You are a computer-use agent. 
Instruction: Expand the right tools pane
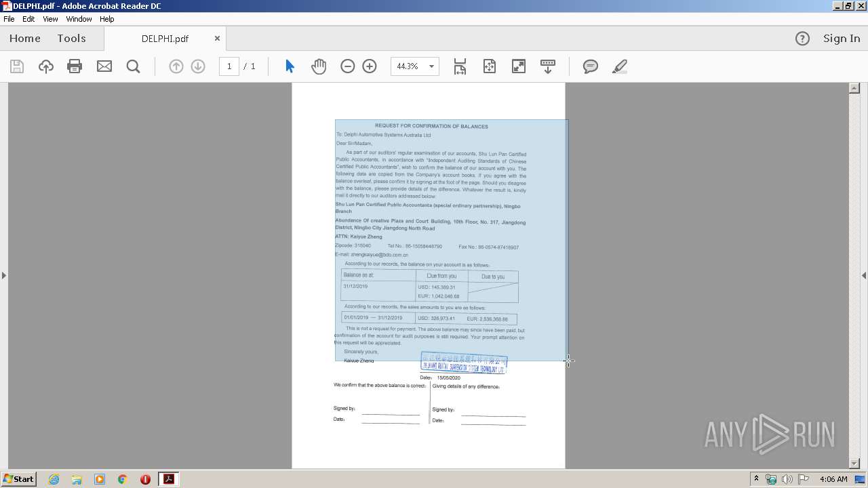point(864,275)
